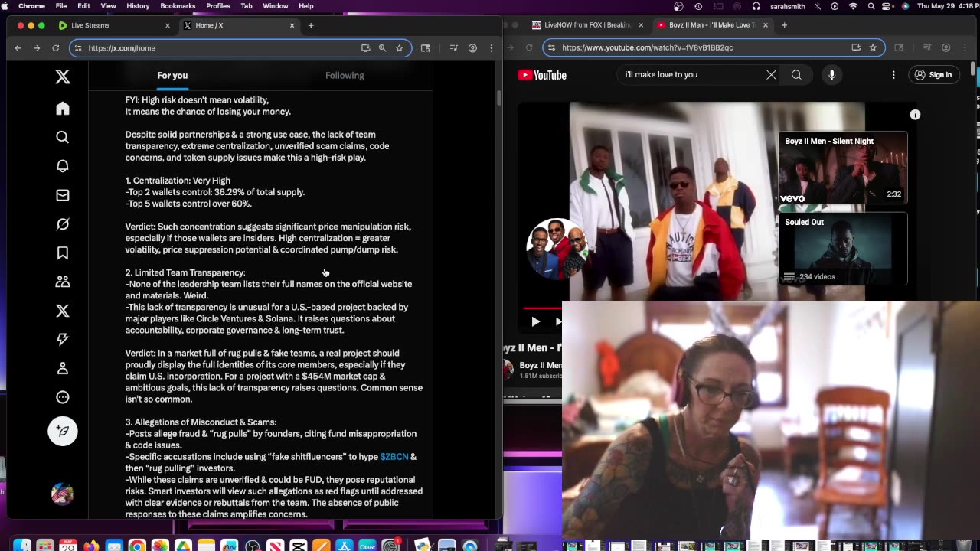The height and width of the screenshot is (551, 980).
Task: Reload the x.com page
Action: pos(55,47)
